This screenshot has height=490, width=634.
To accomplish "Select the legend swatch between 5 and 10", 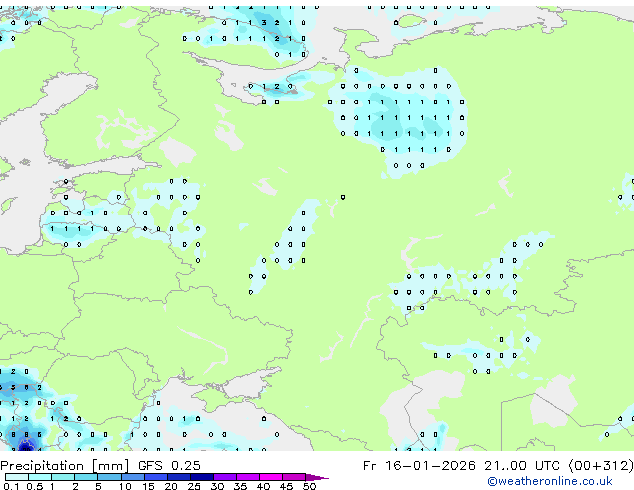I will (x=109, y=477).
